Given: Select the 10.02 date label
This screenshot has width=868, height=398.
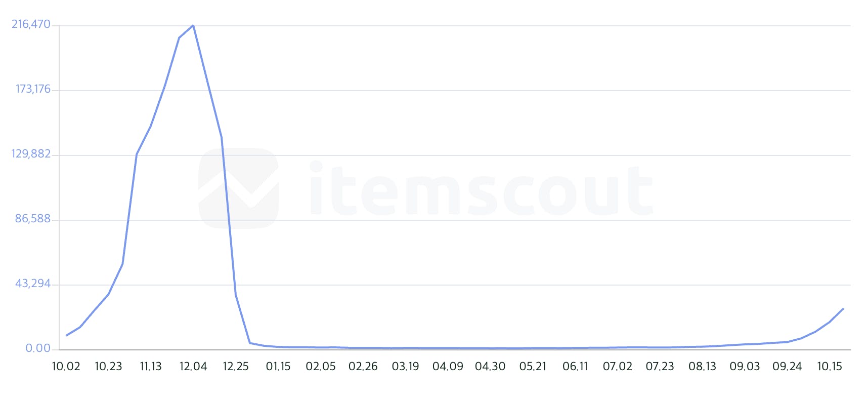Looking at the screenshot, I should [x=66, y=367].
